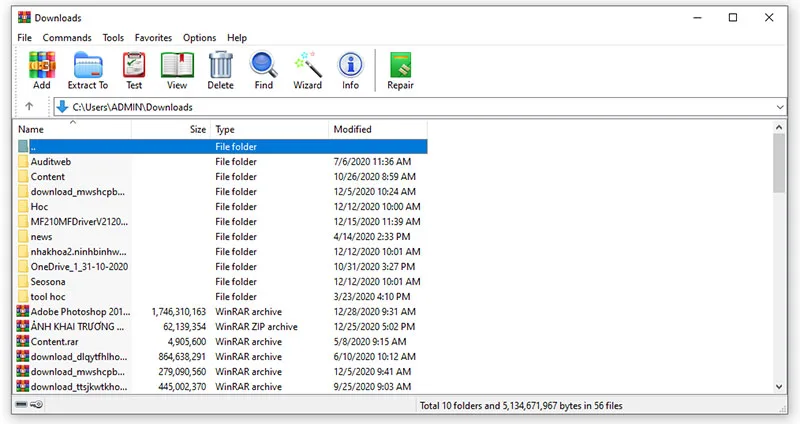Click the scrollbar up arrow

[779, 127]
